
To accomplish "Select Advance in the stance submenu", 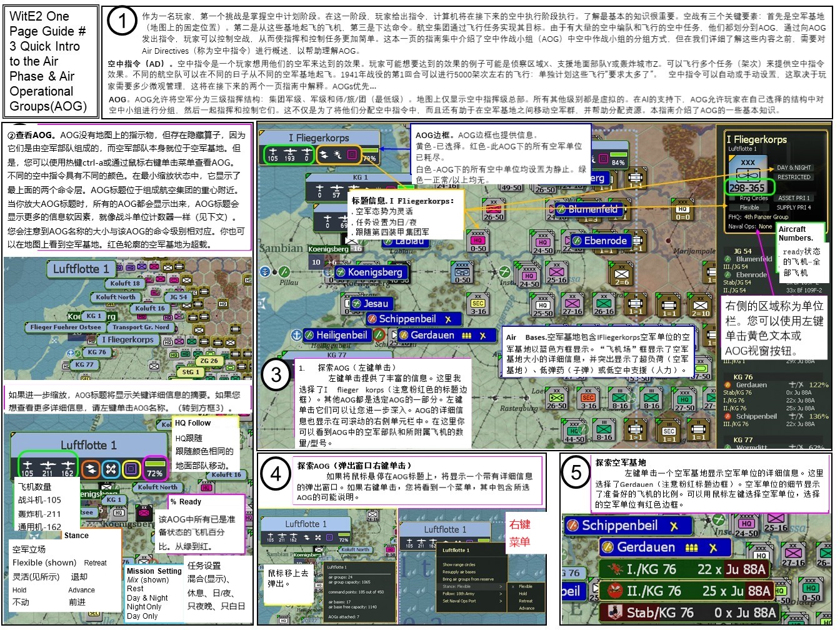I will (525, 607).
